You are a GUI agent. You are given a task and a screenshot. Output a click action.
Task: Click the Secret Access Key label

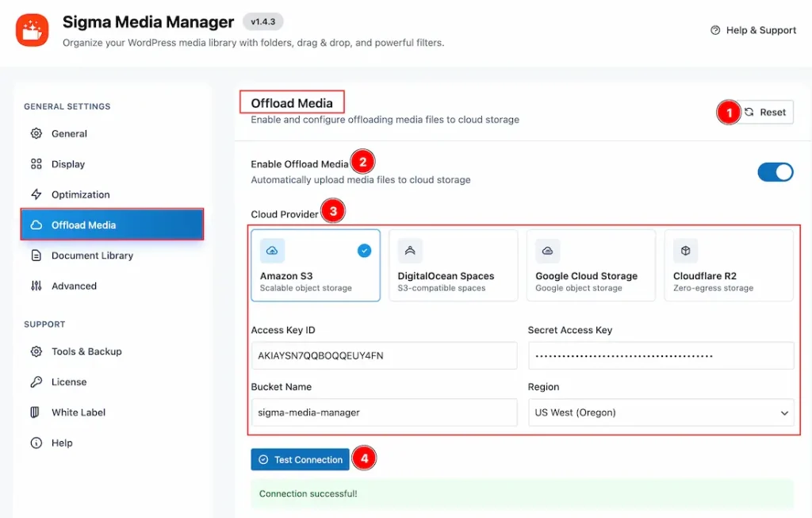[x=569, y=330]
